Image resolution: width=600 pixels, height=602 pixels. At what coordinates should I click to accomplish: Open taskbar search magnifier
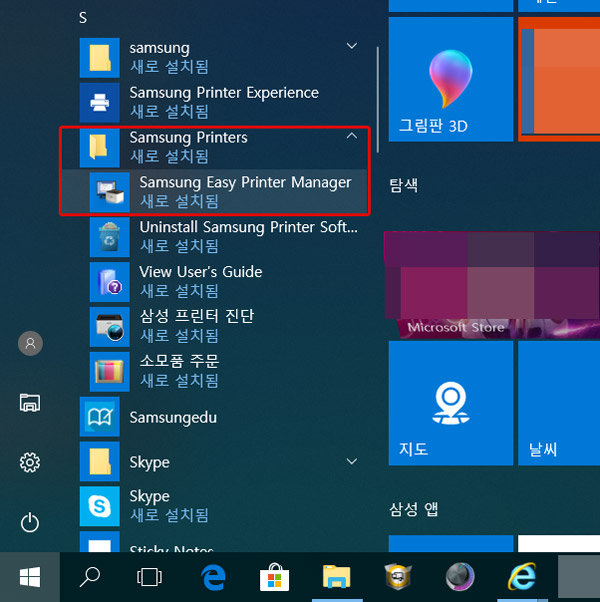tap(90, 577)
